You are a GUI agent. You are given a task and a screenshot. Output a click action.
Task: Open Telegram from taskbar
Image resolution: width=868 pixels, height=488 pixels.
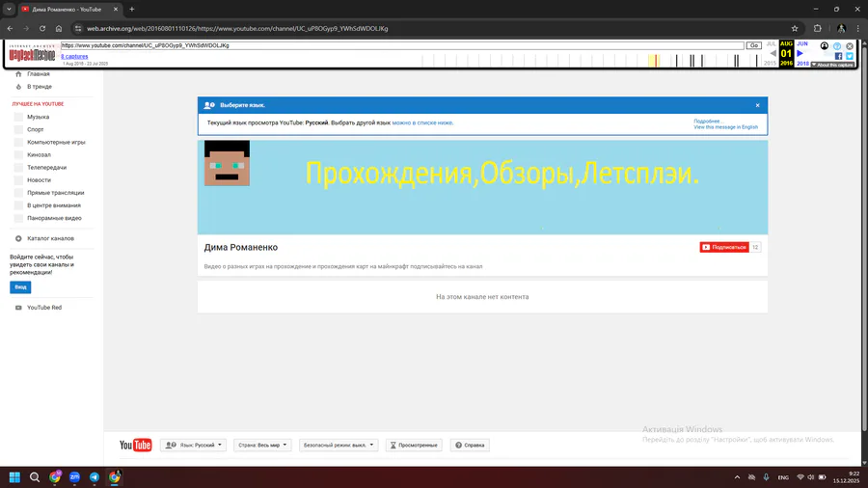coord(95,477)
